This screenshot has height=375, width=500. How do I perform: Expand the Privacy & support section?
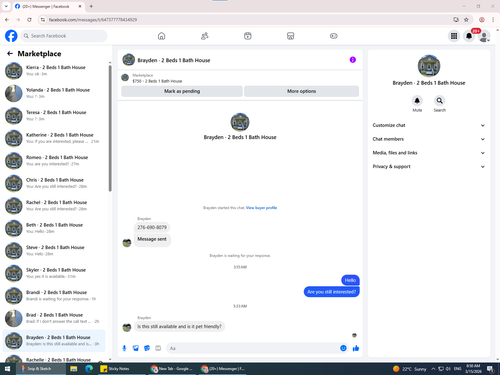429,166
